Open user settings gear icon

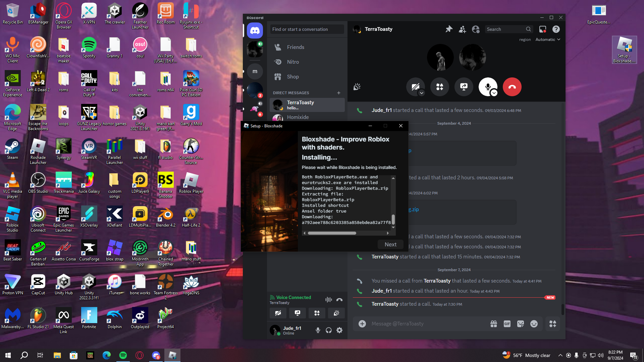(339, 330)
